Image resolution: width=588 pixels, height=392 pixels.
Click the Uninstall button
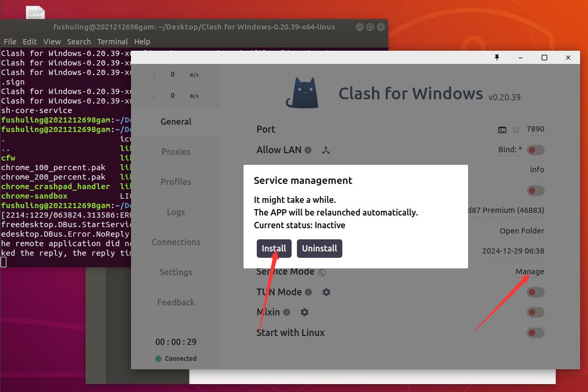[319, 248]
